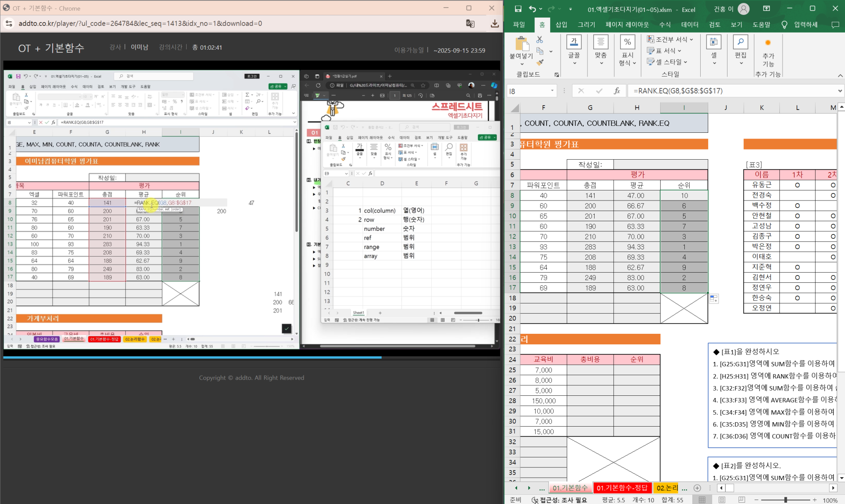This screenshot has height=504, width=845.
Task: Click the Translate page icon in Chrome
Action: pyautogui.click(x=470, y=23)
